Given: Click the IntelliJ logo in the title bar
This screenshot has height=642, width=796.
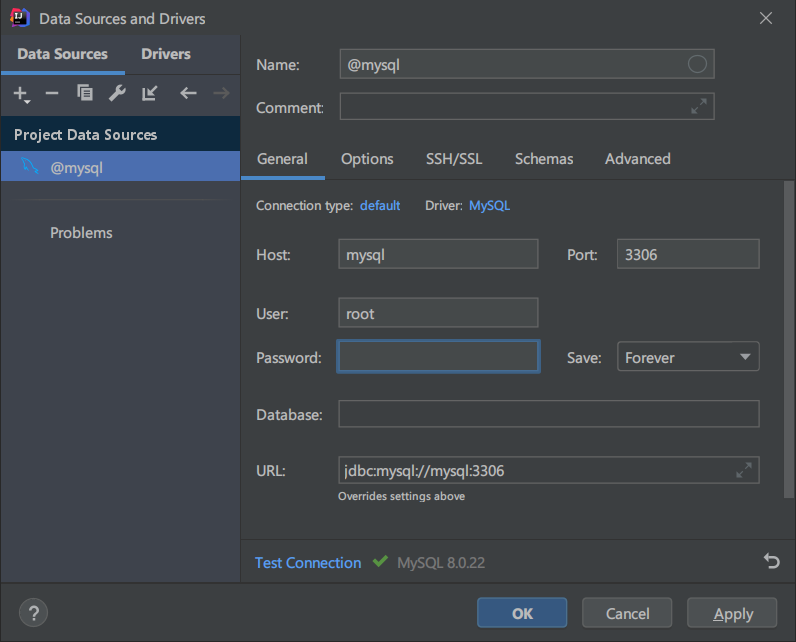Looking at the screenshot, I should point(19,18).
